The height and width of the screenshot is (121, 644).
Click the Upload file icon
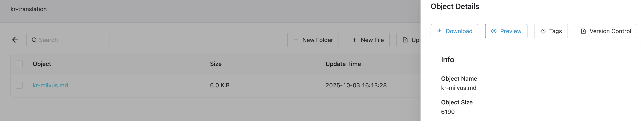pos(405,40)
